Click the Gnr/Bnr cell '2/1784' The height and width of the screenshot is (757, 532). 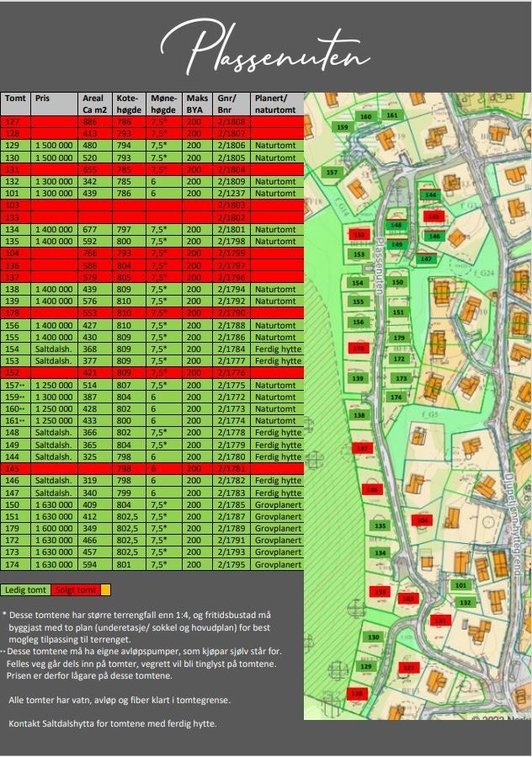point(231,349)
